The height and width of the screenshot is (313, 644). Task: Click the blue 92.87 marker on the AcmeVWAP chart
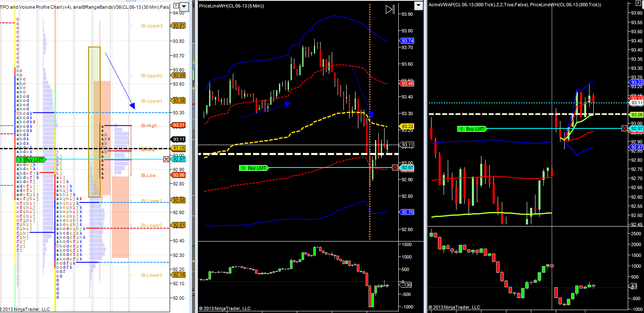637,147
